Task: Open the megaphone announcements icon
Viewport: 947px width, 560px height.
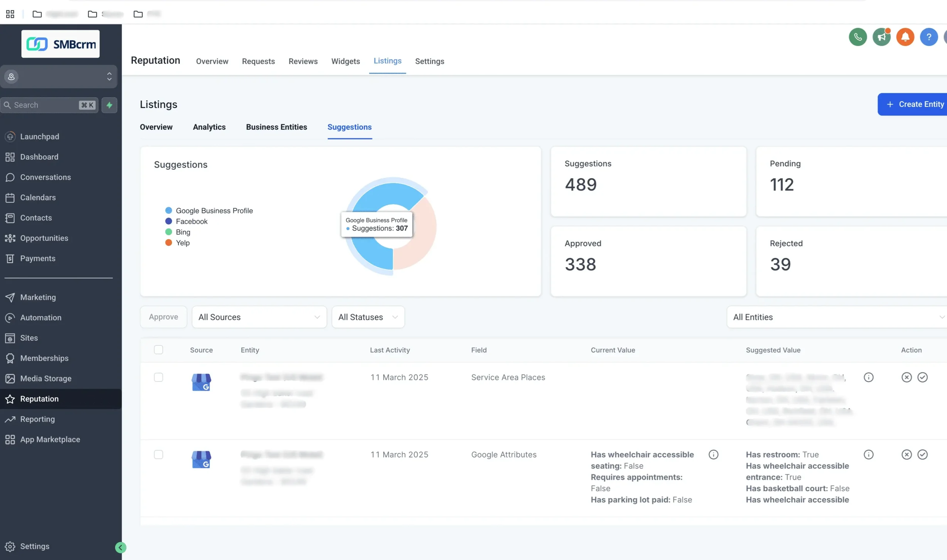Action: click(882, 37)
